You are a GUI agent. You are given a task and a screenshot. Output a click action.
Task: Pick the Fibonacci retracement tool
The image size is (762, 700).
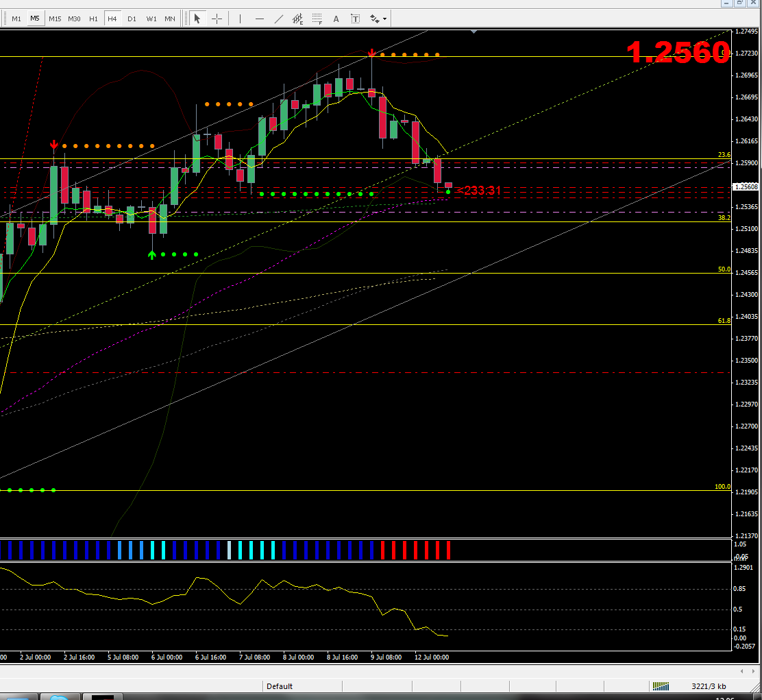pyautogui.click(x=317, y=19)
